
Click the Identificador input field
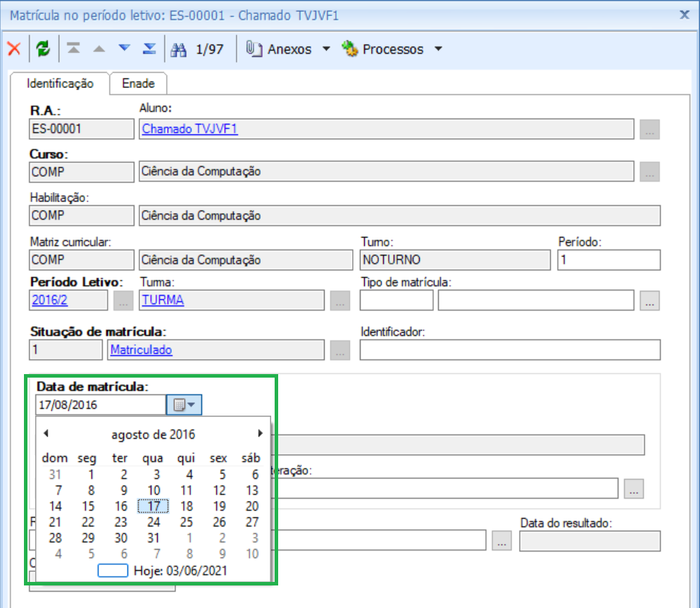[511, 349]
